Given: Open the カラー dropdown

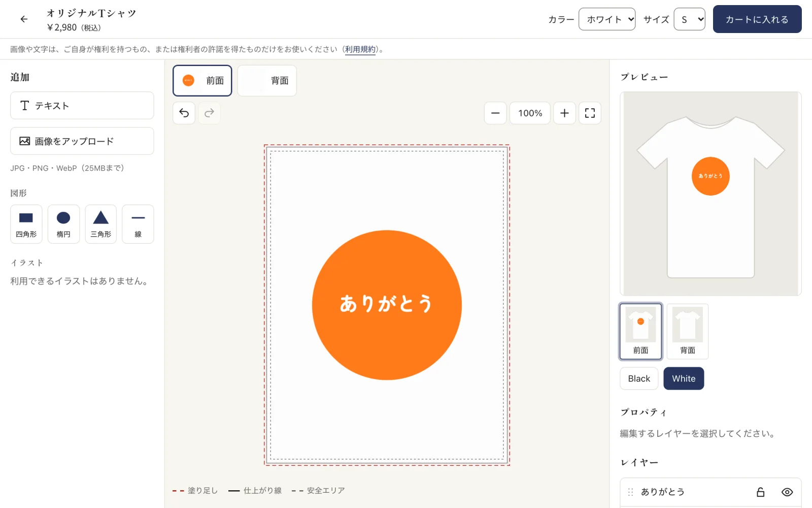Looking at the screenshot, I should [x=607, y=19].
